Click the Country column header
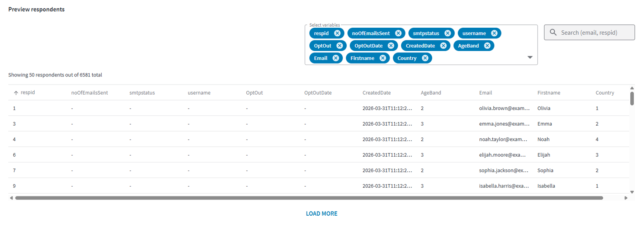The height and width of the screenshot is (226, 644). pos(605,93)
